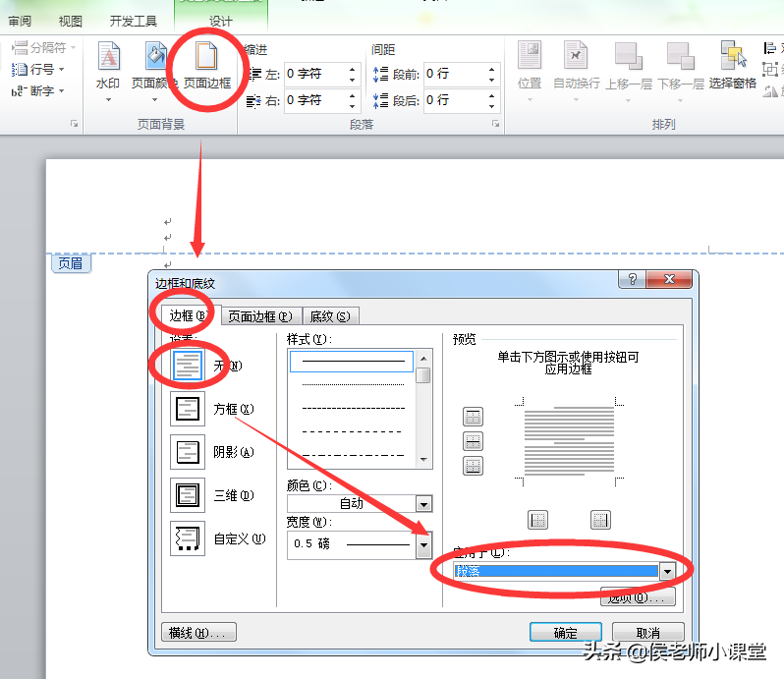
Task: Click the 段前 0 行 field
Action: tap(456, 74)
